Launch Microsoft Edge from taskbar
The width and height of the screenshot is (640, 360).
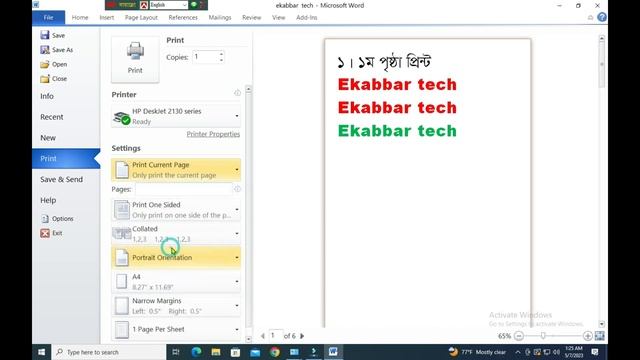196,352
